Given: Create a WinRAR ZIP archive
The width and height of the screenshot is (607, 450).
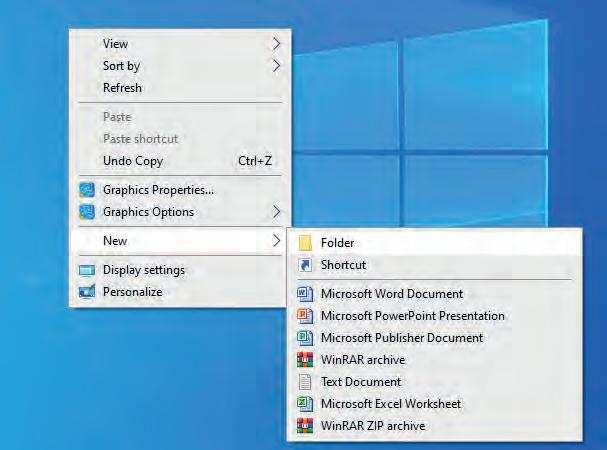Looking at the screenshot, I should click(x=434, y=426).
